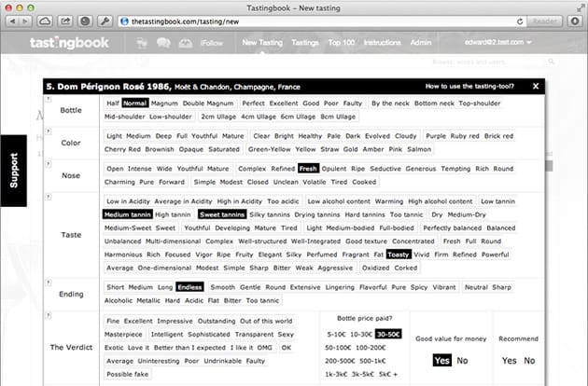The height and width of the screenshot is (386, 588).
Task: Deselect Endless ending tag
Action: coord(189,287)
